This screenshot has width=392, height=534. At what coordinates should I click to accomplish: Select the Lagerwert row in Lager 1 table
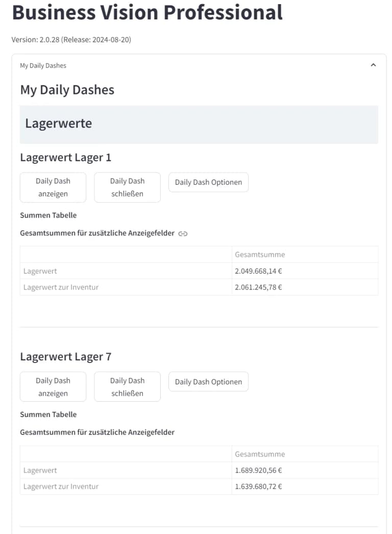[40, 271]
